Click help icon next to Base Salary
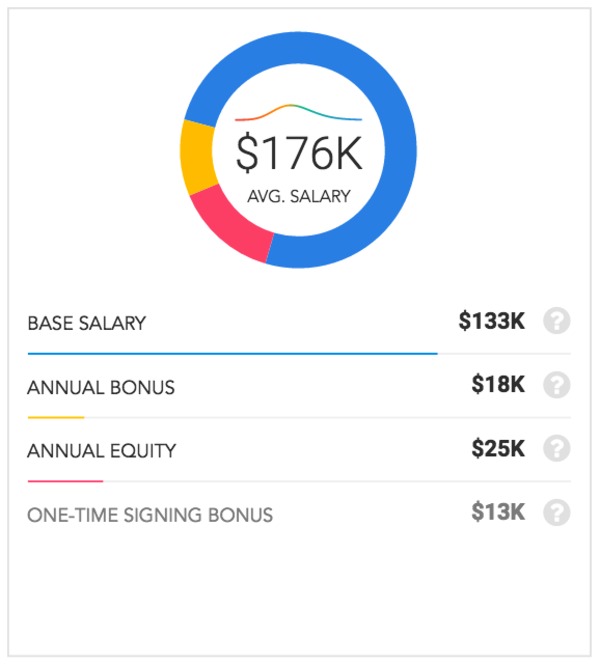 (x=556, y=322)
